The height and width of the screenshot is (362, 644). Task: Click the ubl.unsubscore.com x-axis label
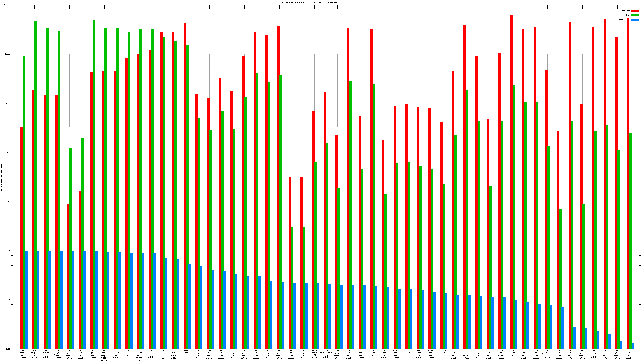tap(93, 354)
